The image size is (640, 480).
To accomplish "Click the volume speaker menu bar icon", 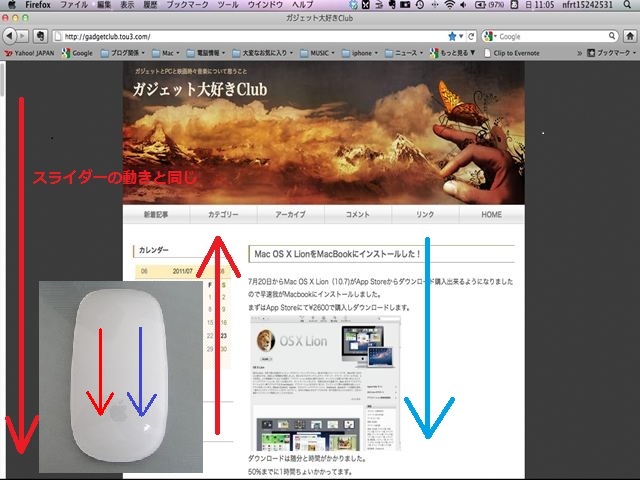I will point(463,5).
